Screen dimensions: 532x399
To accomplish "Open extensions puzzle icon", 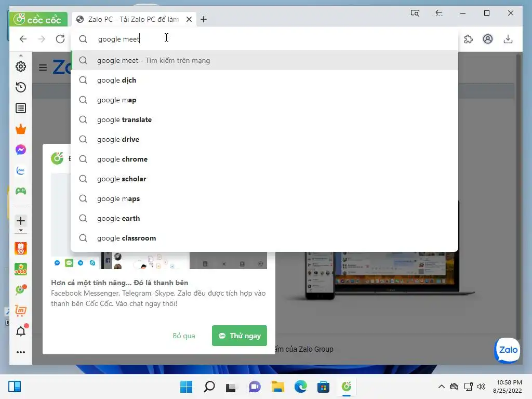I will [469, 39].
